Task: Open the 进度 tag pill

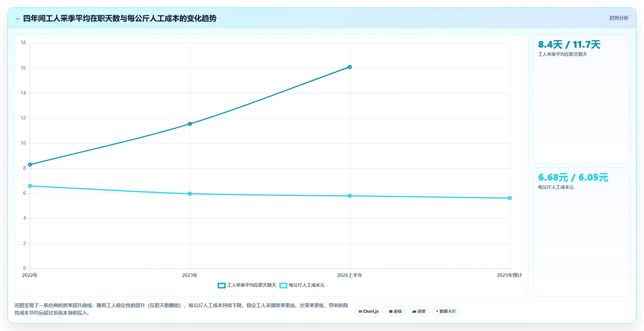Action: tap(419, 311)
